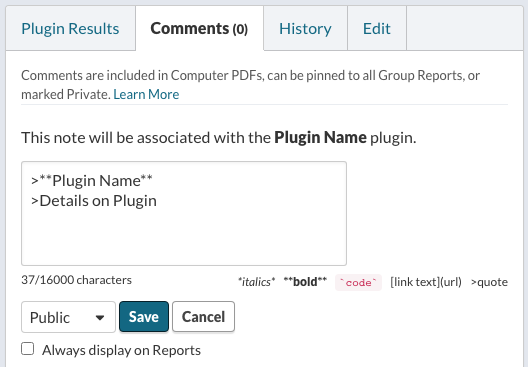Follow the Learn More link
The width and height of the screenshot is (528, 367).
(146, 95)
